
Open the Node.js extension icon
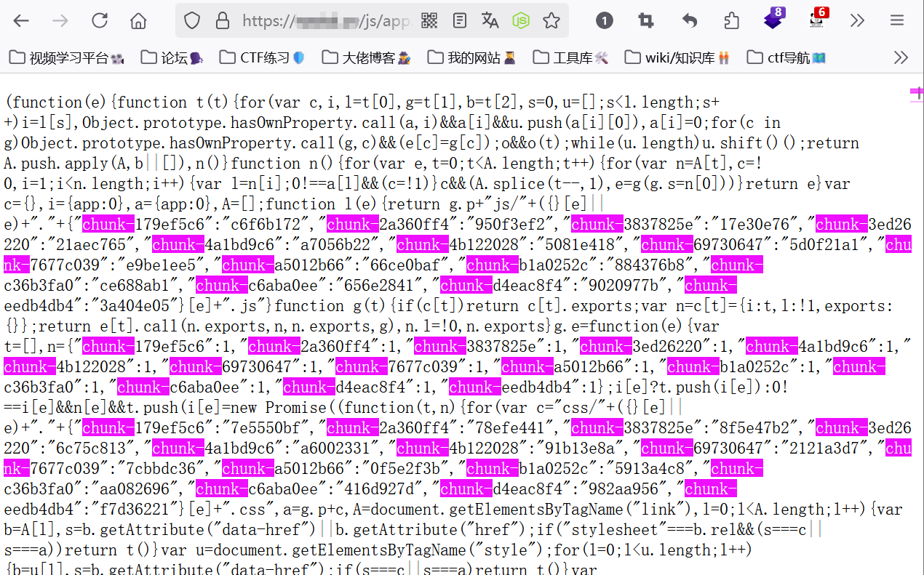pos(521,20)
